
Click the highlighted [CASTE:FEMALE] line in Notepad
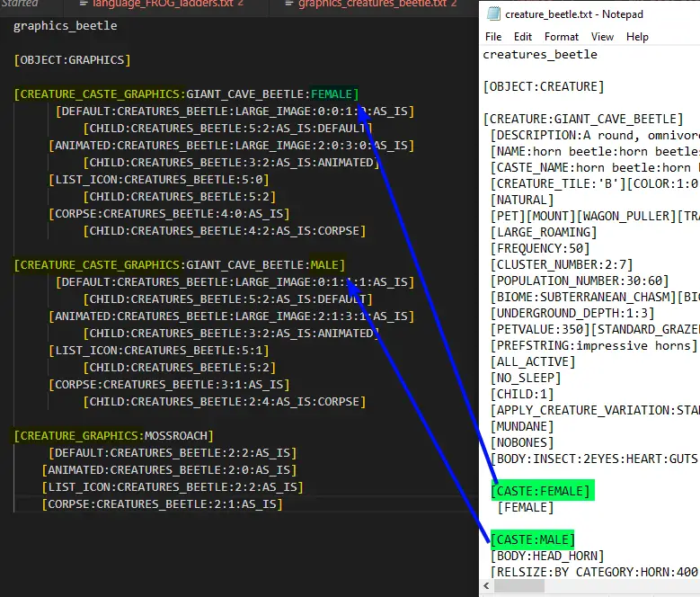(x=543, y=491)
